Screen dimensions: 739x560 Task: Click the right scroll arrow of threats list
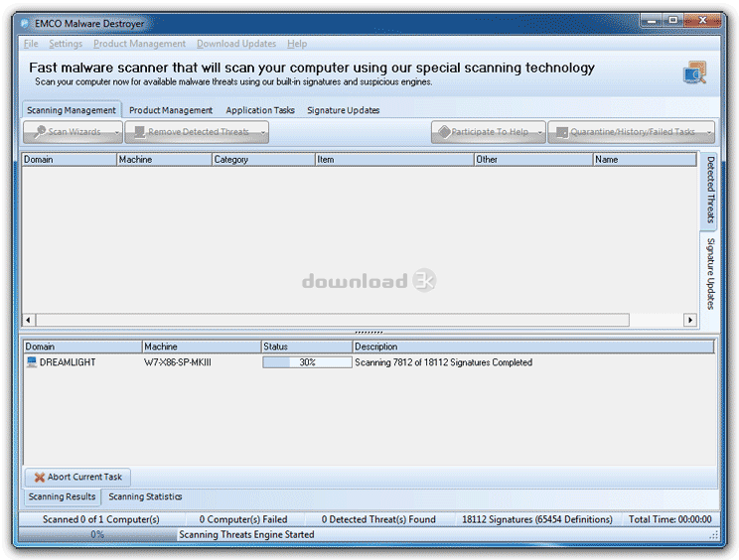[690, 320]
